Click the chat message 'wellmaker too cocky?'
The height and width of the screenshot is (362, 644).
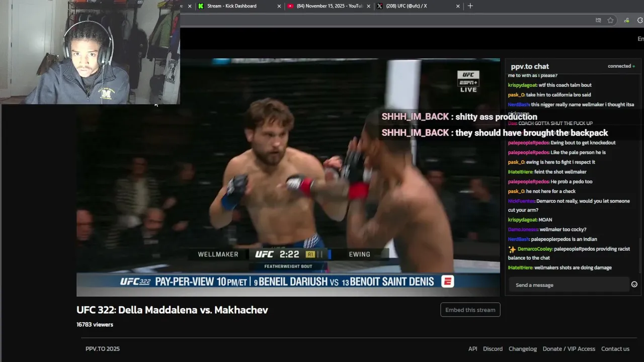point(562,230)
